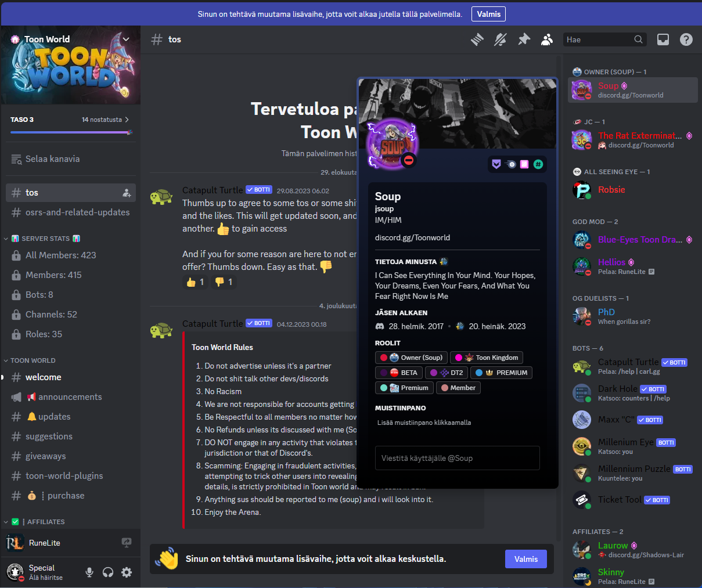Collapse the AFFILIATES category

pos(34,522)
